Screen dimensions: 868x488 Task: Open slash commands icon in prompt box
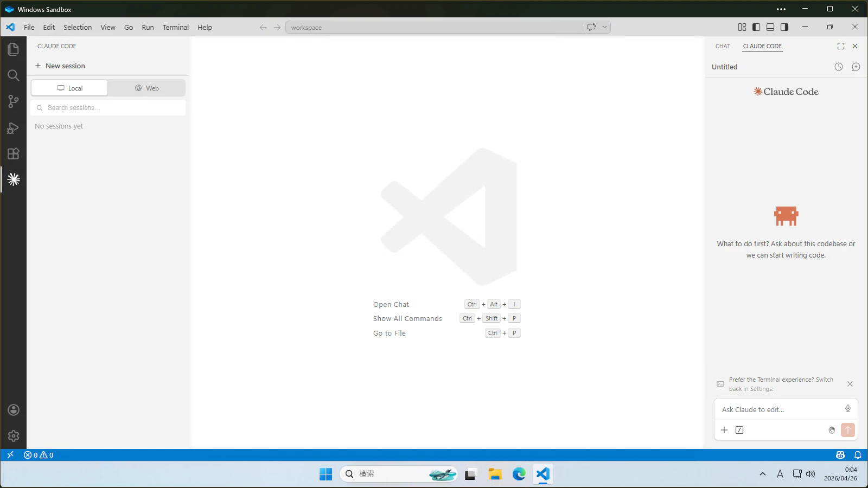[x=739, y=430]
